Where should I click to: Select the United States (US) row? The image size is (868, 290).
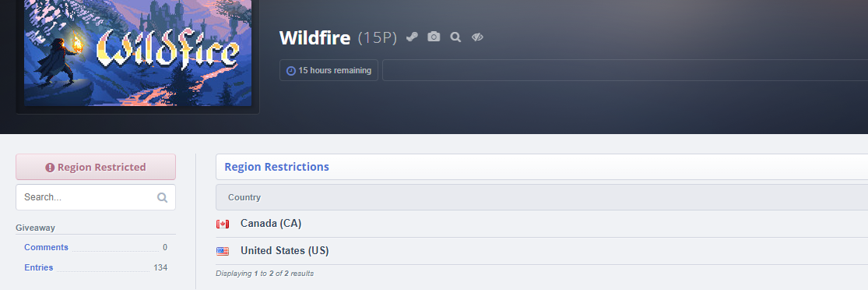point(542,251)
